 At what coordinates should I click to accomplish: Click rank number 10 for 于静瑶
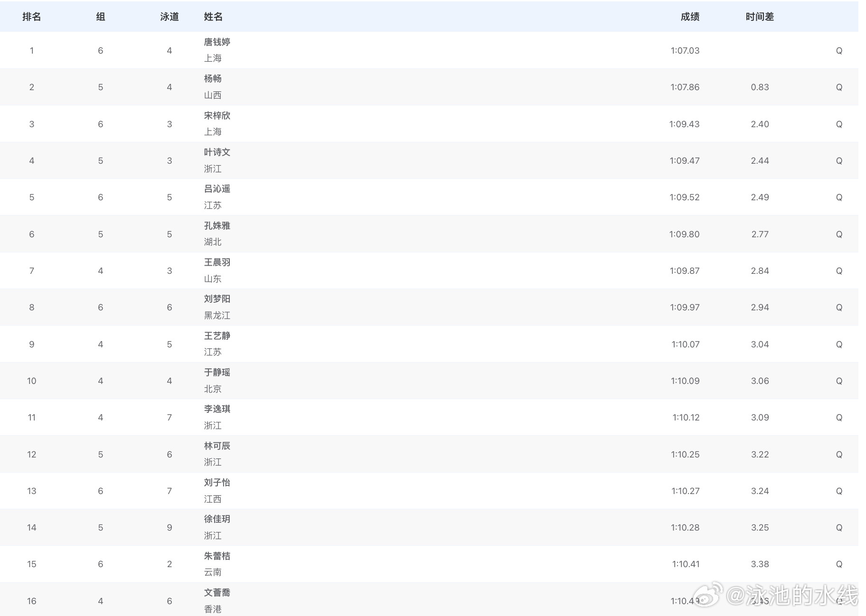click(x=31, y=380)
